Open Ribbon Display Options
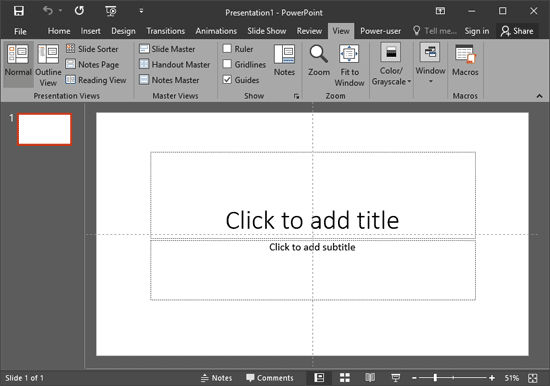This screenshot has width=550, height=386. click(440, 11)
